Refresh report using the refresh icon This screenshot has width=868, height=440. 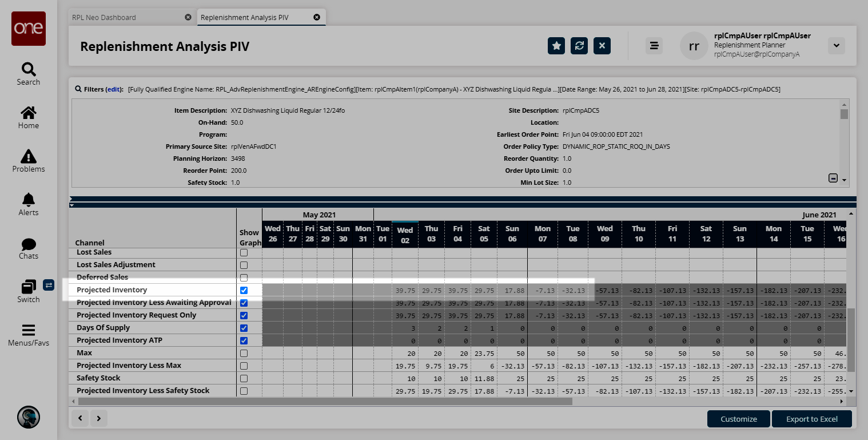pyautogui.click(x=579, y=46)
